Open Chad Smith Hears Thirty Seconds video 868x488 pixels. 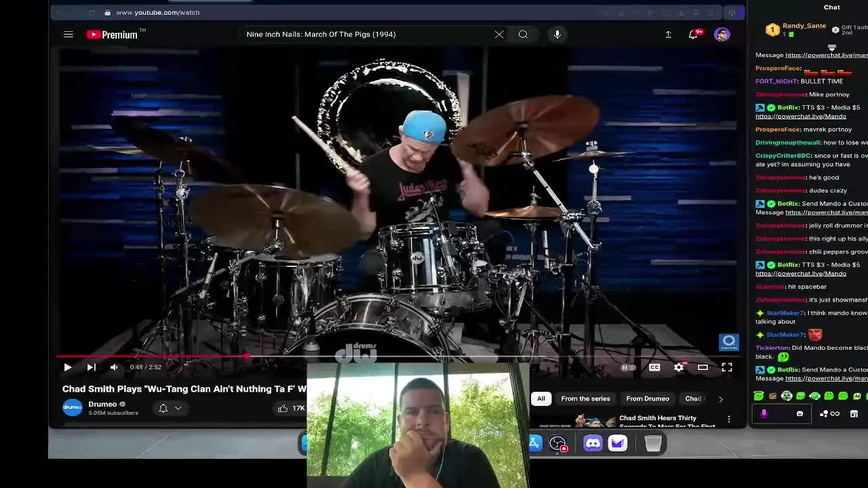[x=667, y=422]
